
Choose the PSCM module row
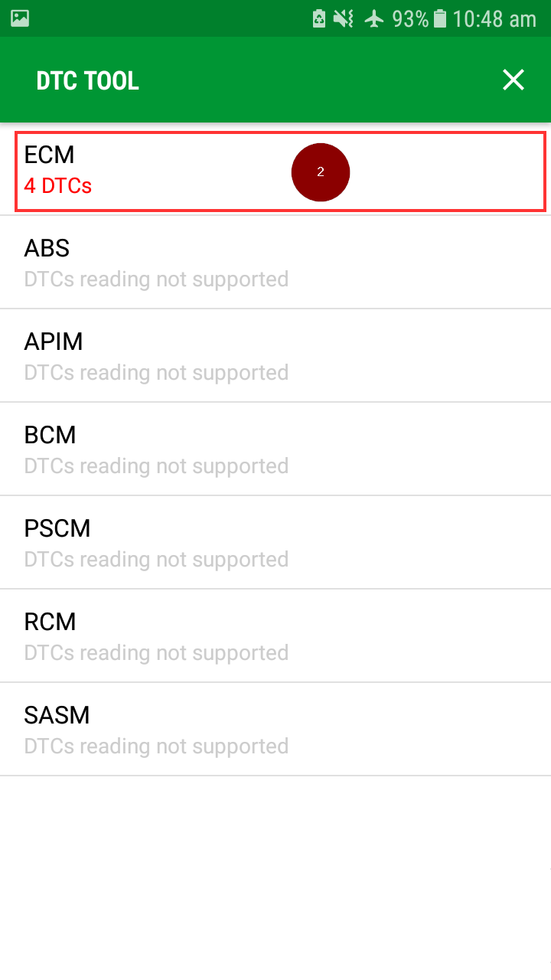click(275, 543)
